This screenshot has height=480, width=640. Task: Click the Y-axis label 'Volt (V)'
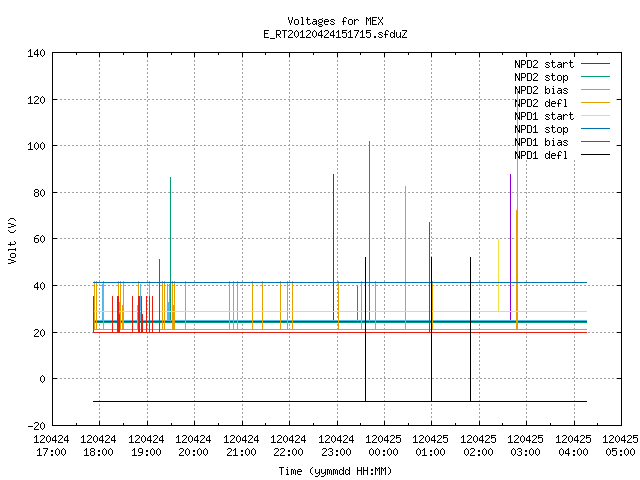(12, 240)
